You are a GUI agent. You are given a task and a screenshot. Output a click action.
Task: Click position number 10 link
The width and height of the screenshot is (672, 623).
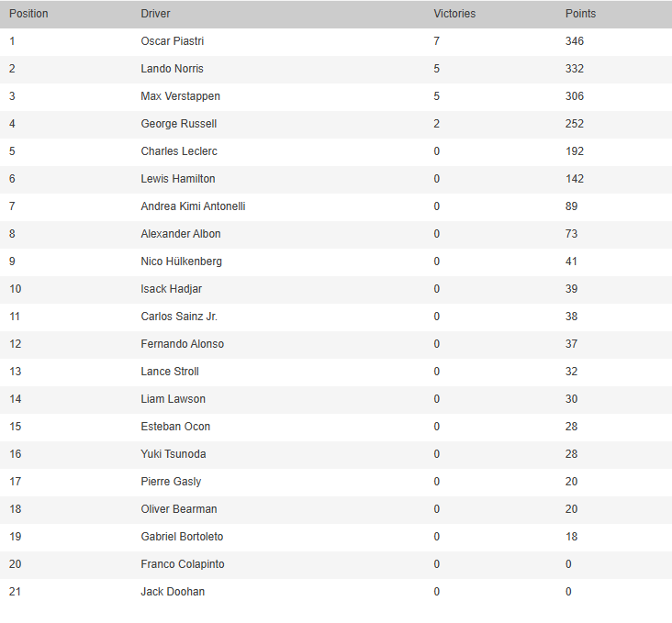coord(15,289)
